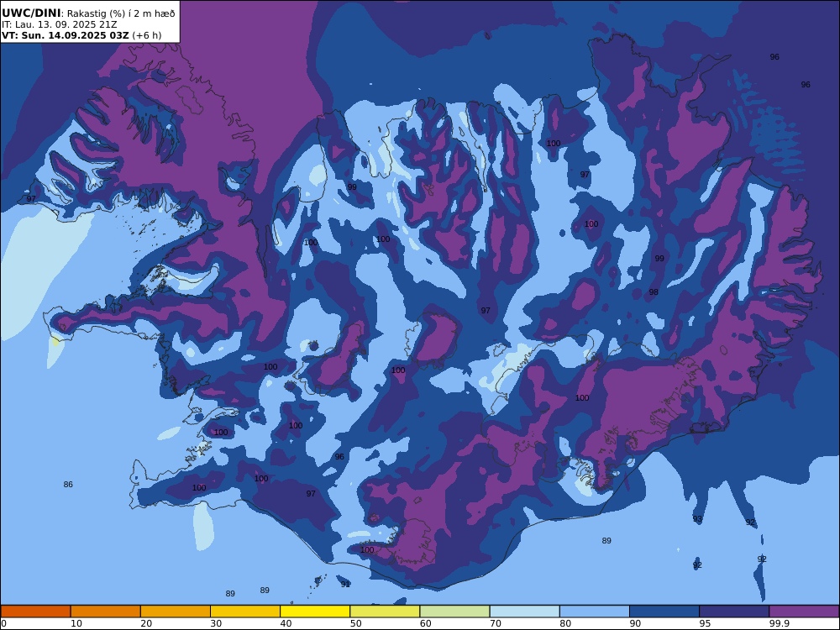Click the '86' humidity value on the map

click(x=68, y=485)
